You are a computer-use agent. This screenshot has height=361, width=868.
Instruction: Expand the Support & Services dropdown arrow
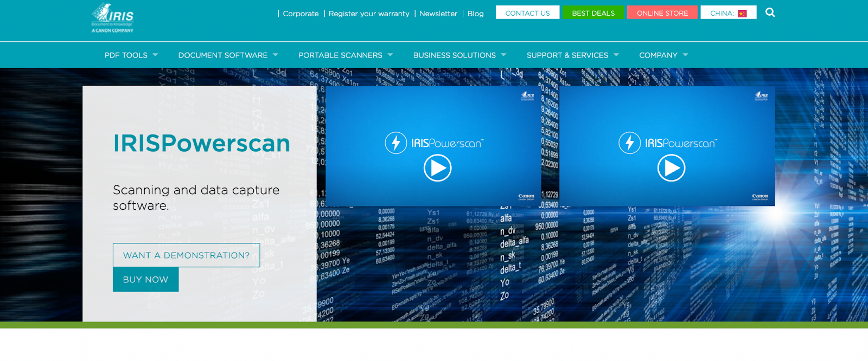(616, 55)
